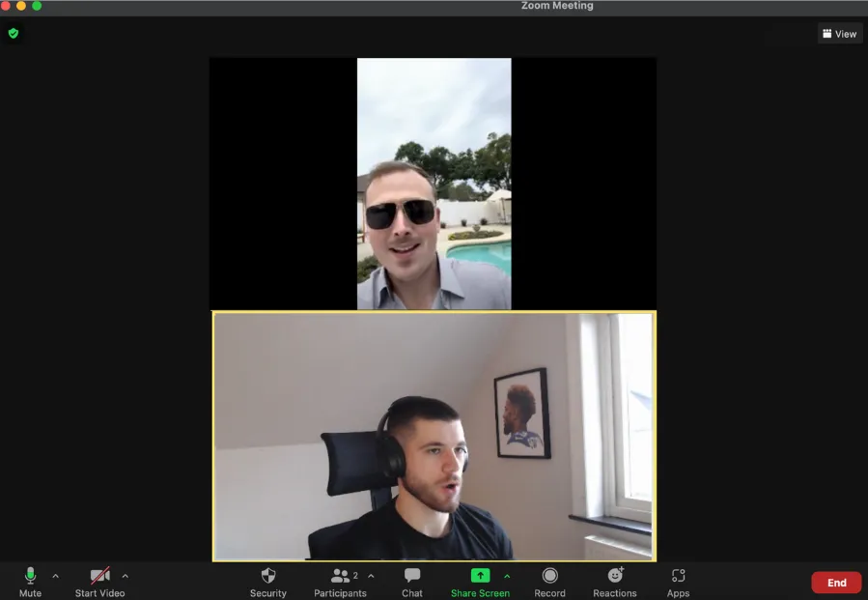Click the red End button
The width and height of the screenshot is (868, 600).
point(836,583)
